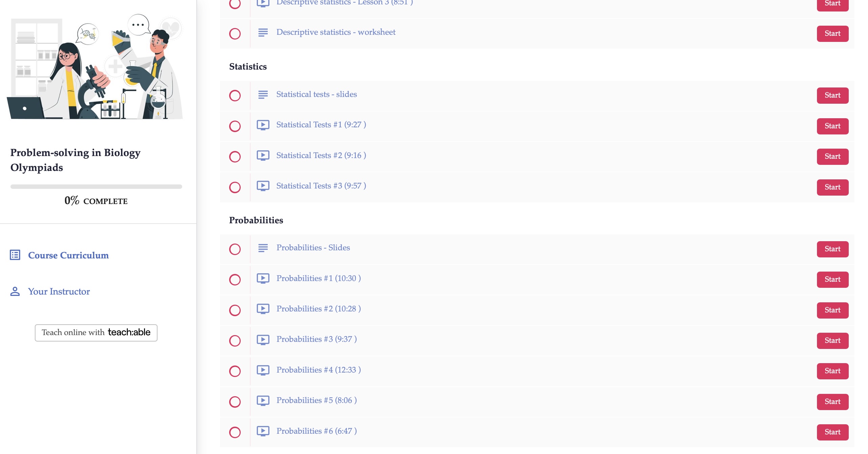Image resolution: width=868 pixels, height=454 pixels.
Task: Click the video icon beside Probabilities #6
Action: click(263, 431)
